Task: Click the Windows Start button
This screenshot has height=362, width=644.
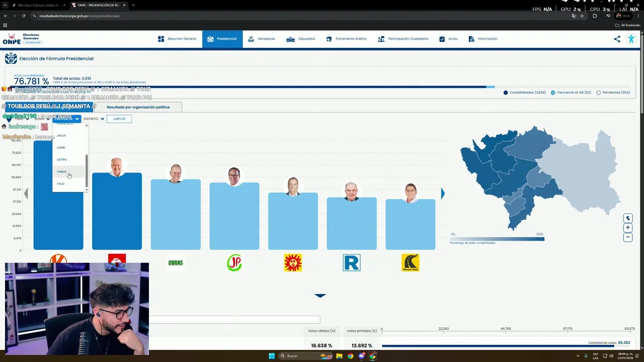Action: [x=272, y=356]
